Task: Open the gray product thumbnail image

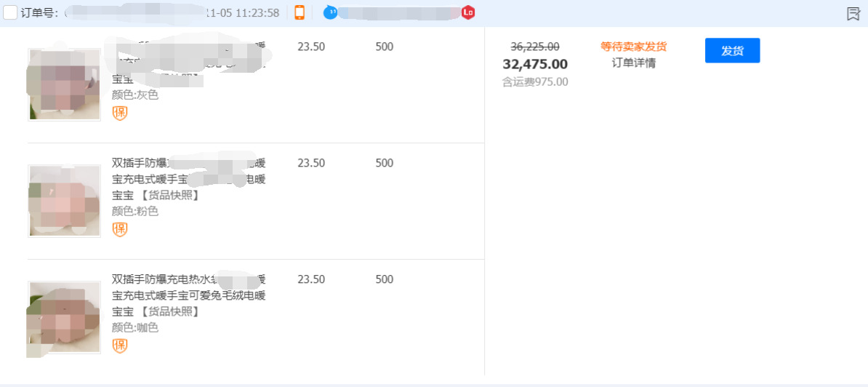Action: [64, 84]
